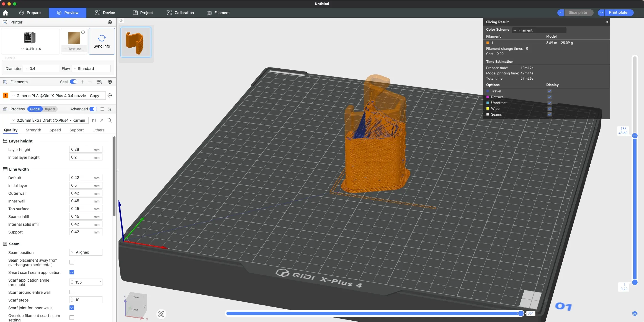Open the Color Scheme Filament dropdown
This screenshot has width=644, height=322.
pyautogui.click(x=538, y=30)
